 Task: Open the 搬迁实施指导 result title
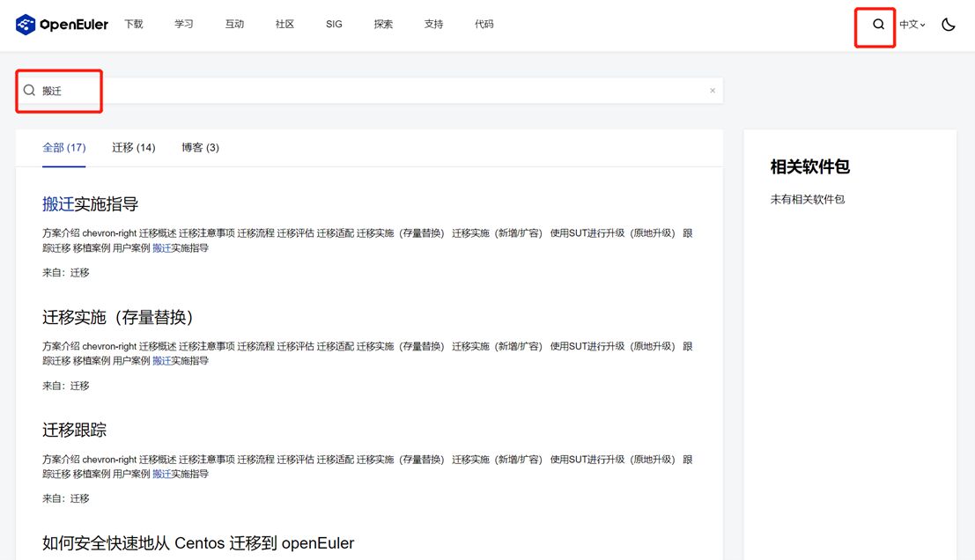[x=91, y=204]
